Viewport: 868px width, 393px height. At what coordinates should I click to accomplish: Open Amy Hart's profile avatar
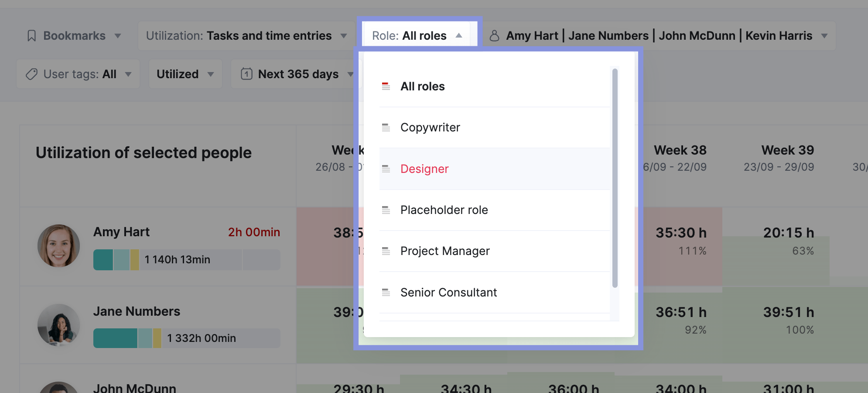tap(58, 246)
